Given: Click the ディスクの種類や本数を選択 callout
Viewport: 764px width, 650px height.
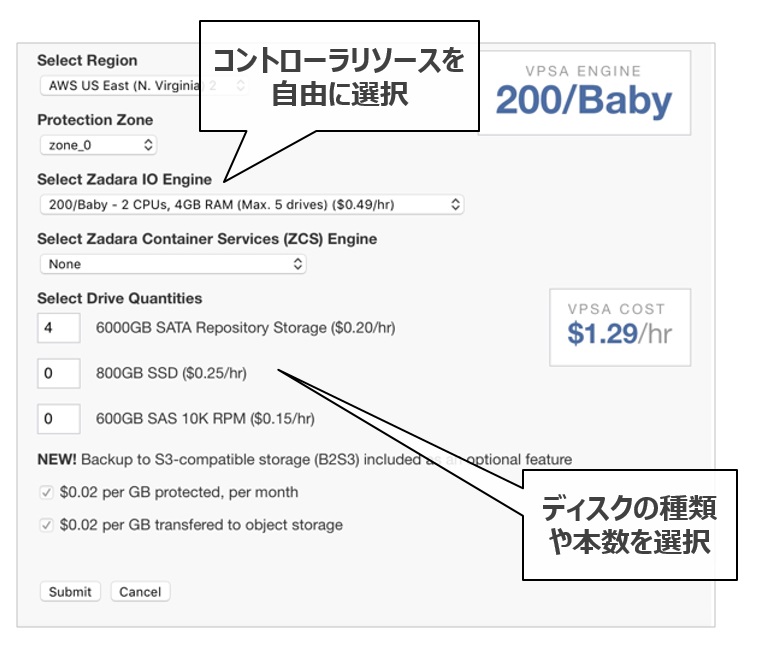Looking at the screenshot, I should [629, 524].
